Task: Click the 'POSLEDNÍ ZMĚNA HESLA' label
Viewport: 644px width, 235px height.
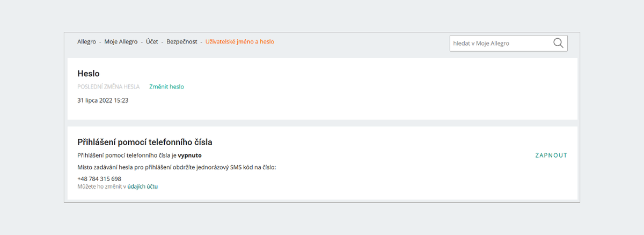Action: click(108, 87)
